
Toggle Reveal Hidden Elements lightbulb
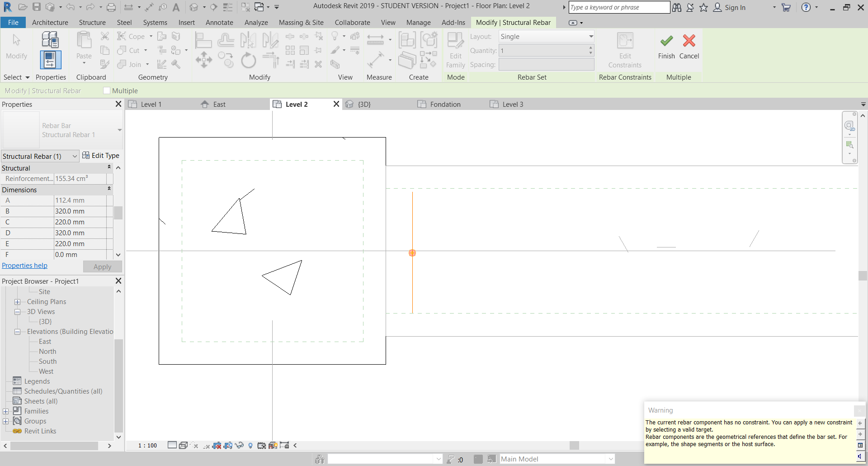click(250, 446)
